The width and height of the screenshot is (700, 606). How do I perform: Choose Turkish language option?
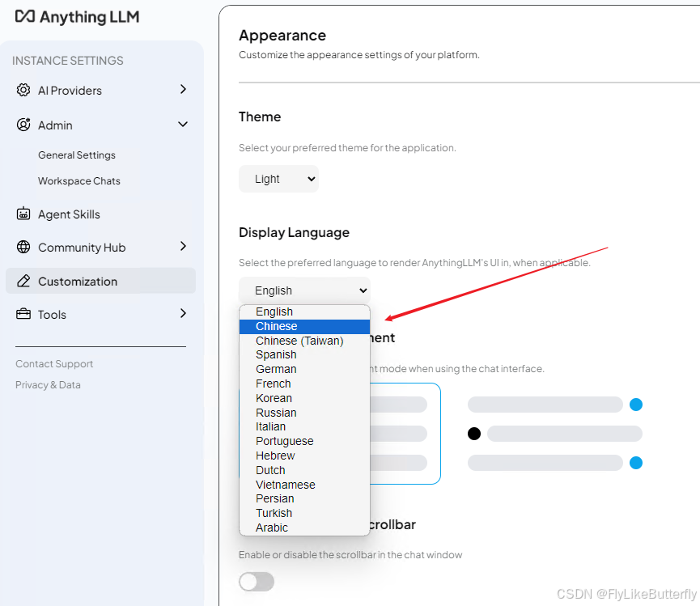(304, 513)
